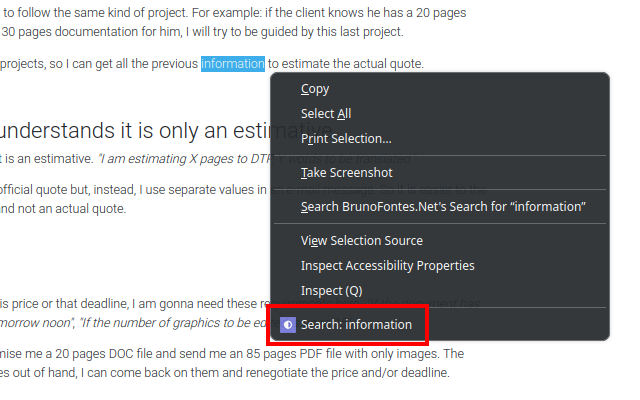Image resolution: width=640 pixels, height=400 pixels.
Task: Choose Select All in the context menu
Action: 440,114
